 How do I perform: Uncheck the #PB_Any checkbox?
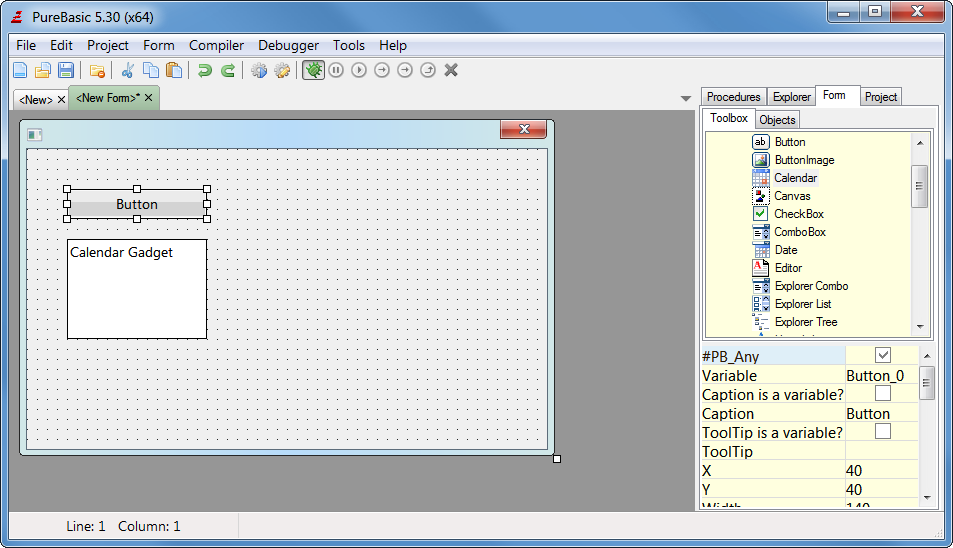click(882, 355)
